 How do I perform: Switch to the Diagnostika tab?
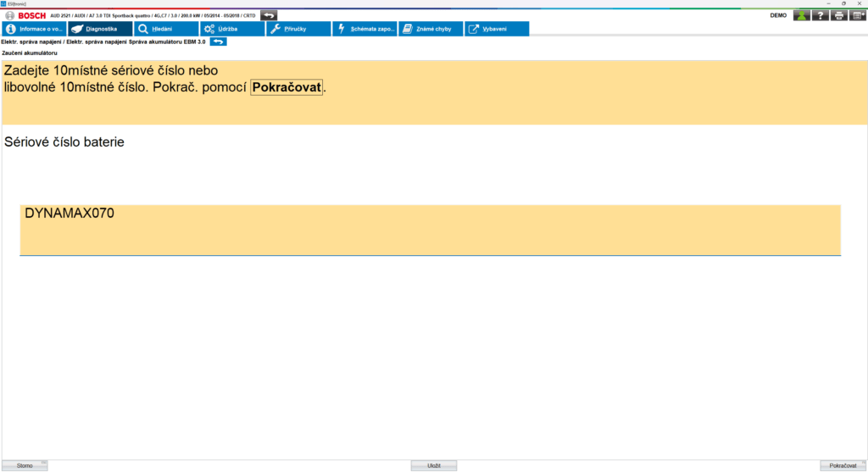pos(100,29)
